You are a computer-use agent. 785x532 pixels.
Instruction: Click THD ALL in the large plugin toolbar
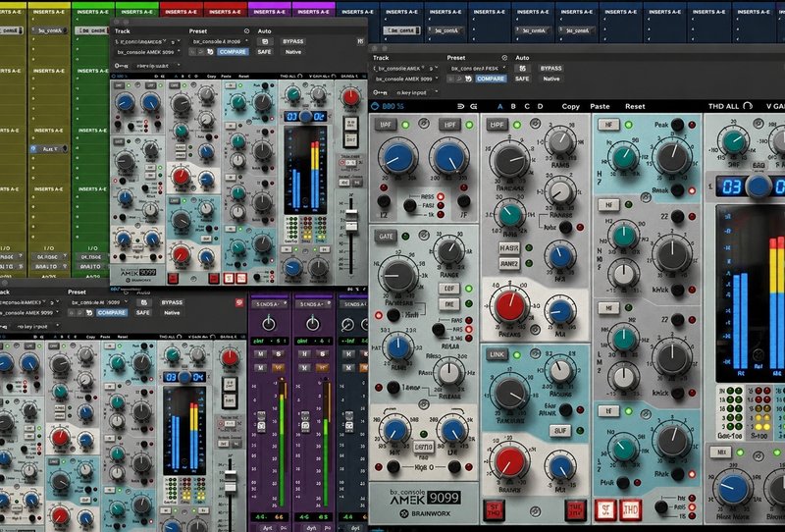723,106
